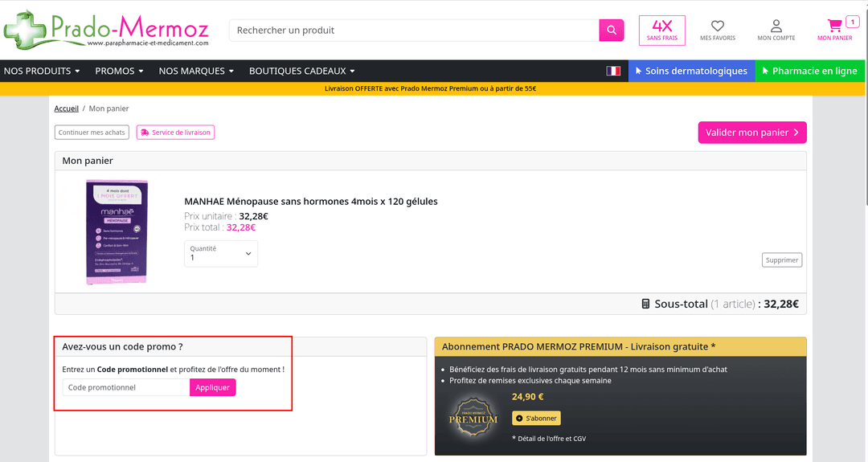The height and width of the screenshot is (462, 868).
Task: Click the calculator icon beside Sous-total
Action: click(645, 304)
